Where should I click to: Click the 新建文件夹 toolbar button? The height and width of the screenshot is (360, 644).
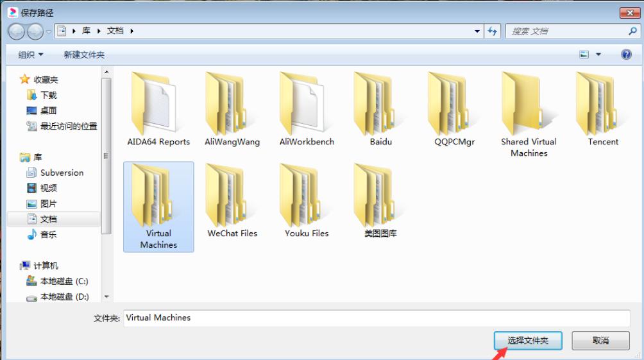(x=84, y=55)
